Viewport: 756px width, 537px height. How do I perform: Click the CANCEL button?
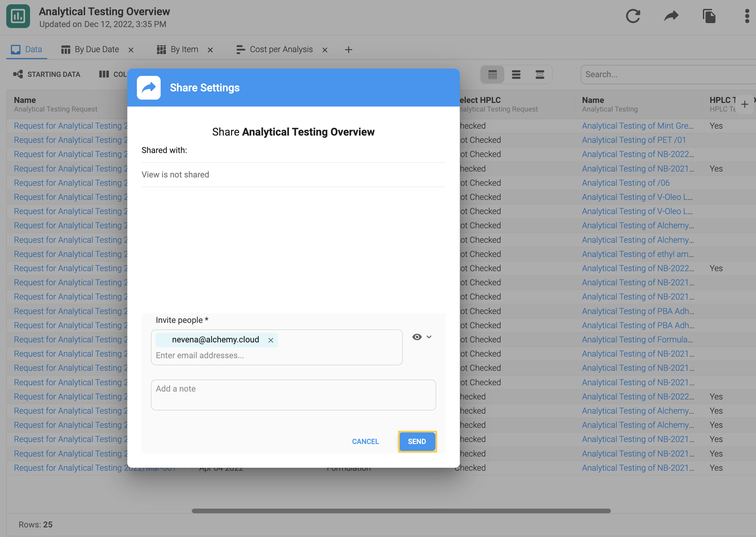[x=365, y=442]
